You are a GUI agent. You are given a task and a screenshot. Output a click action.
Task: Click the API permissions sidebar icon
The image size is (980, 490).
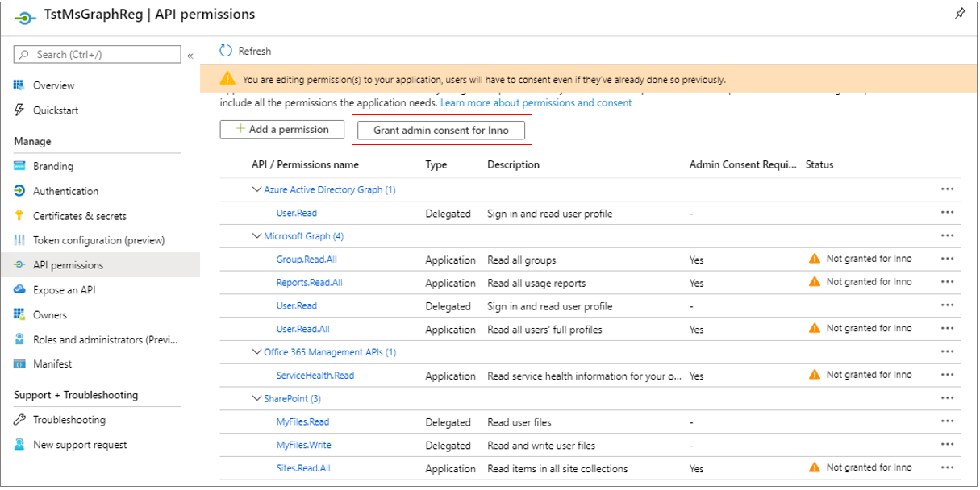(x=19, y=265)
